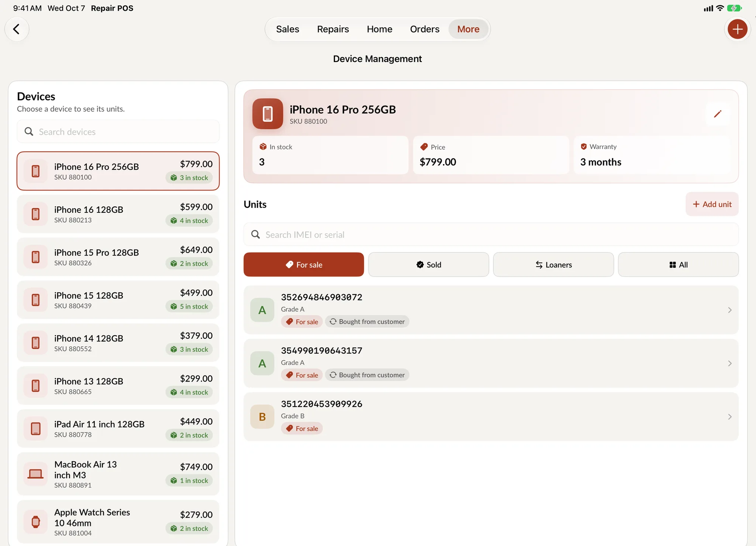Screen dimensions: 756x546
Task: Click the Warranty shield icon in summary
Action: (584, 146)
